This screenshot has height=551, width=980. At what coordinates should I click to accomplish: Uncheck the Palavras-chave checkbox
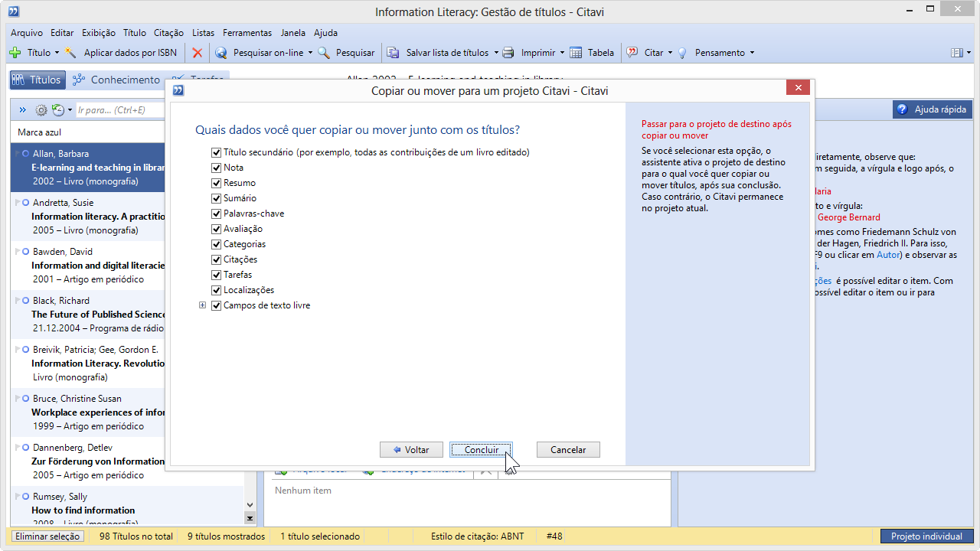(217, 214)
